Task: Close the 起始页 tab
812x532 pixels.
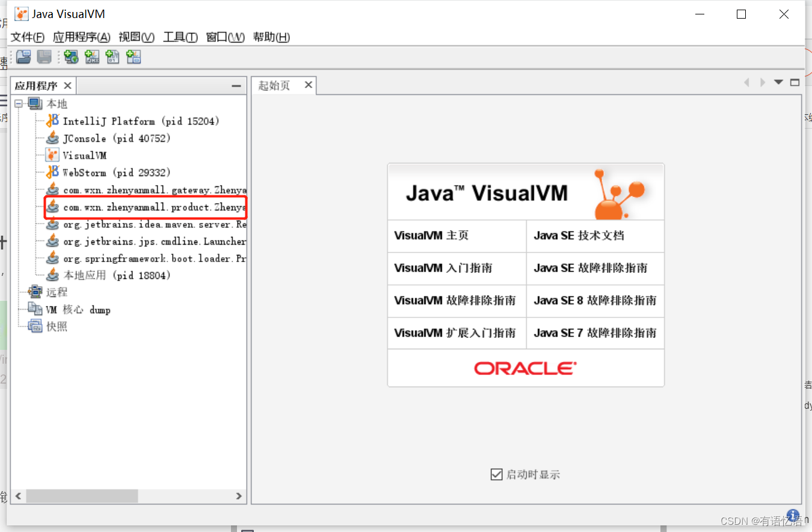Action: coord(308,85)
